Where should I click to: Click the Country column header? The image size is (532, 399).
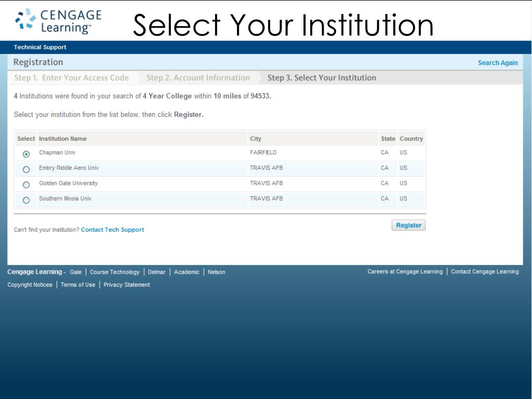click(411, 139)
